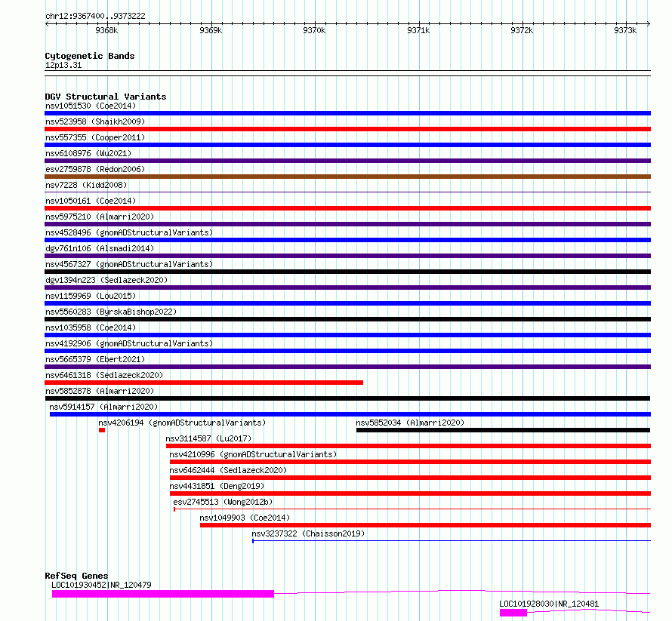
Task: Open the nsv4567327 gnomAD variant label
Action: click(129, 264)
